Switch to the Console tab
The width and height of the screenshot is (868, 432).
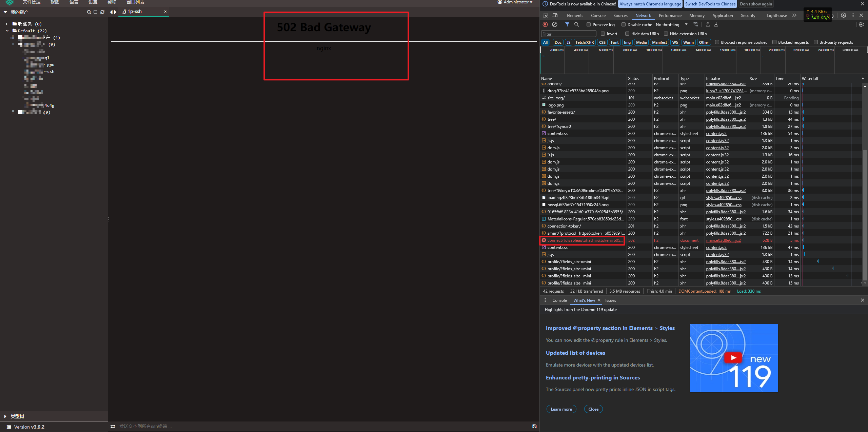(x=598, y=16)
